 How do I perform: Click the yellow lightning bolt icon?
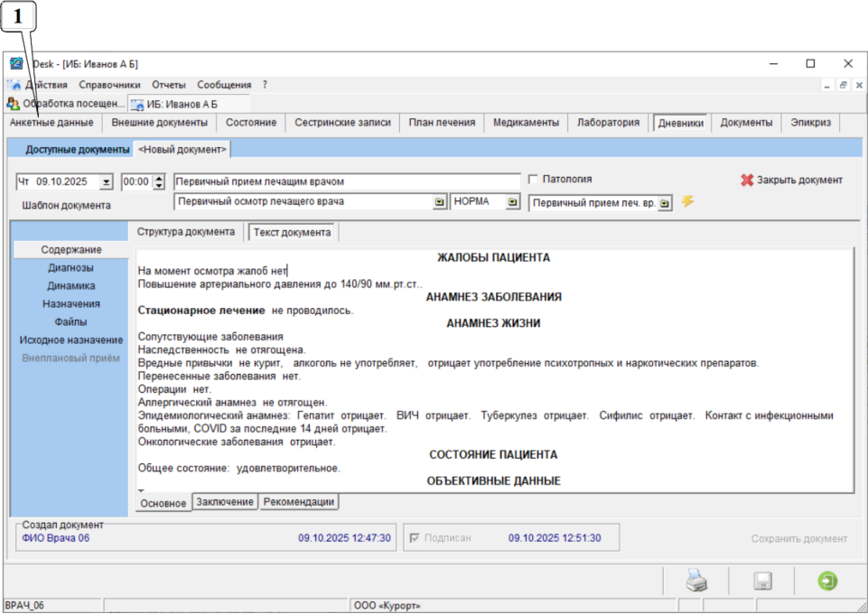point(687,201)
